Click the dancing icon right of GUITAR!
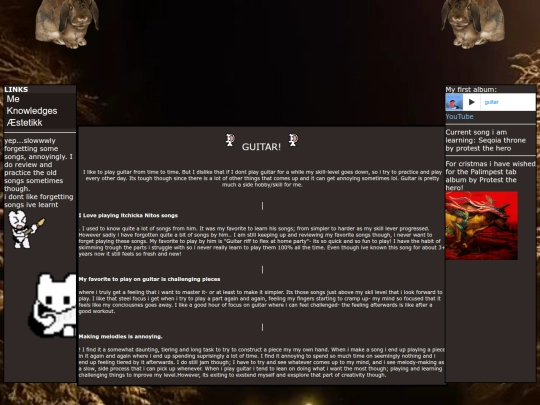Image resolution: width=540 pixels, height=405 pixels. [x=293, y=140]
